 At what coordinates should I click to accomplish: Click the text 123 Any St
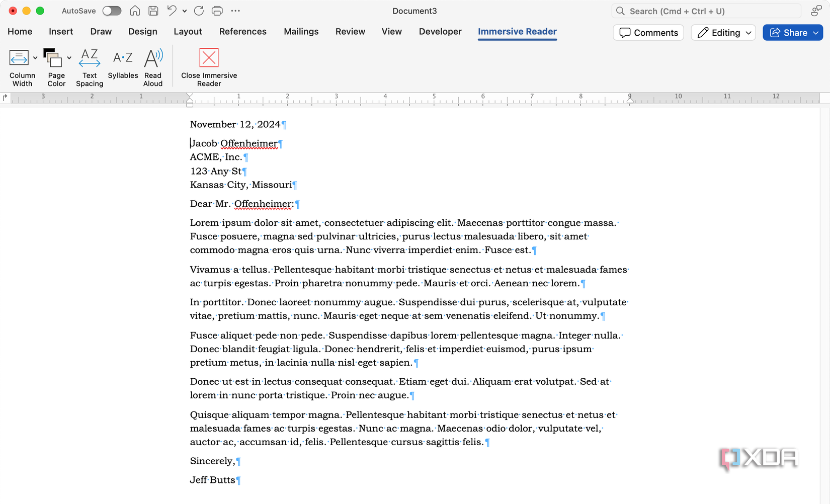pyautogui.click(x=216, y=171)
